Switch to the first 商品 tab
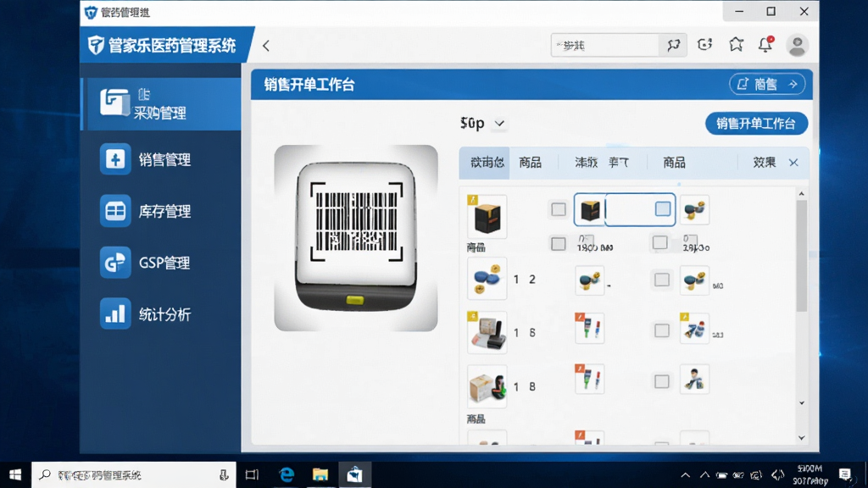Image resolution: width=868 pixels, height=488 pixels. [x=530, y=162]
